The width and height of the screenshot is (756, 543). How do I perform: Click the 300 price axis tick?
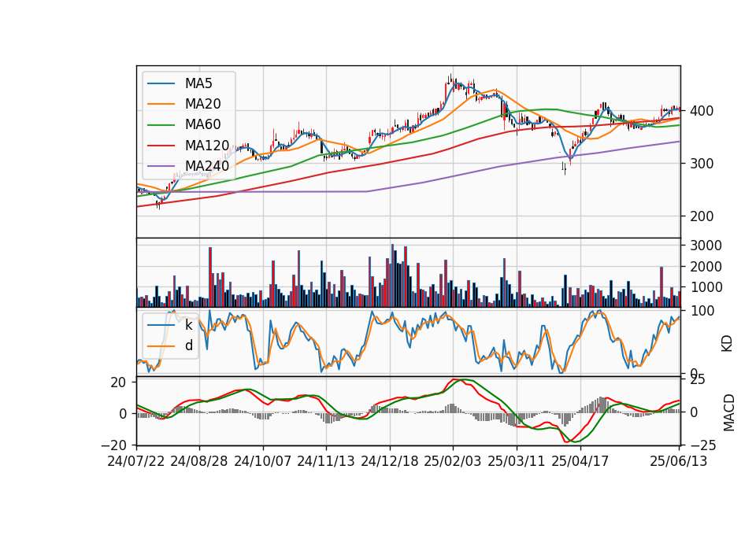point(702,164)
